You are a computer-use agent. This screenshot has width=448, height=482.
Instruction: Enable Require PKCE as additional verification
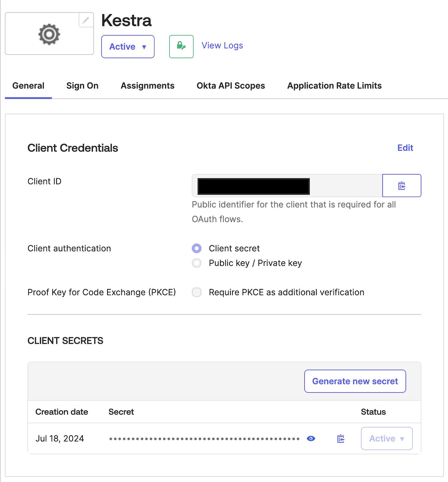tap(197, 292)
